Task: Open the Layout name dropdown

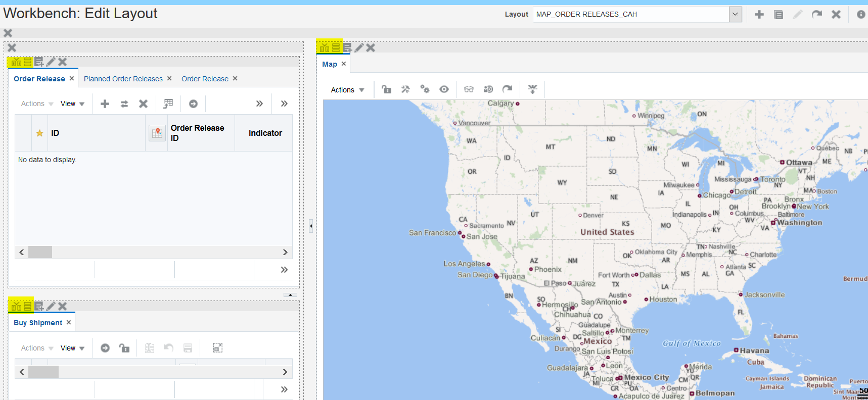Action: 736,14
